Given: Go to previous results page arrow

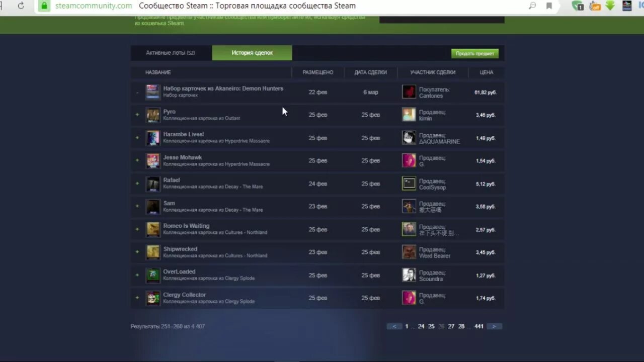Looking at the screenshot, I should 394,326.
